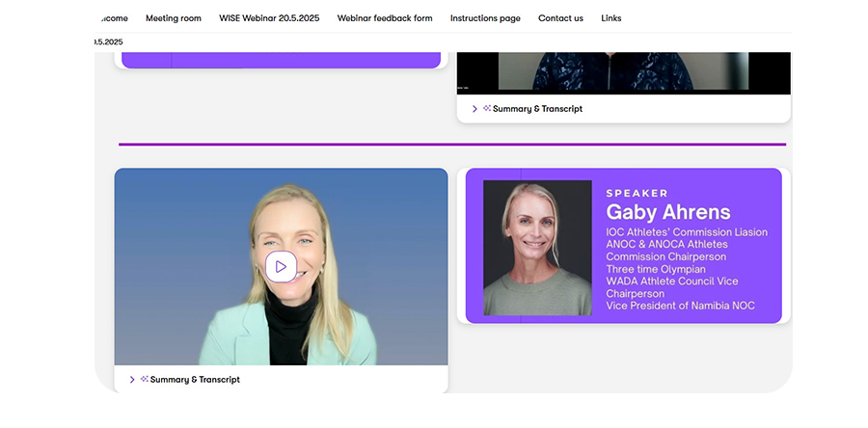Viewport: 868px width, 428px height.
Task: Expand lower Summary & Transcript chevron
Action: [x=132, y=380]
